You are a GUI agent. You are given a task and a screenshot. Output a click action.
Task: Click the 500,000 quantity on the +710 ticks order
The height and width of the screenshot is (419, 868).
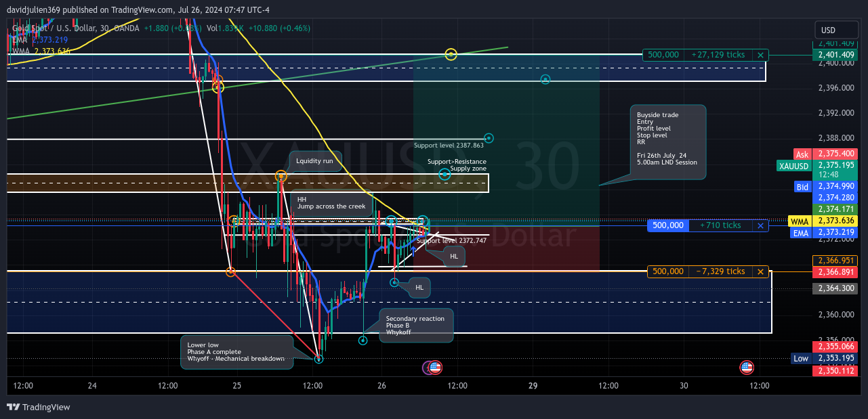(668, 225)
